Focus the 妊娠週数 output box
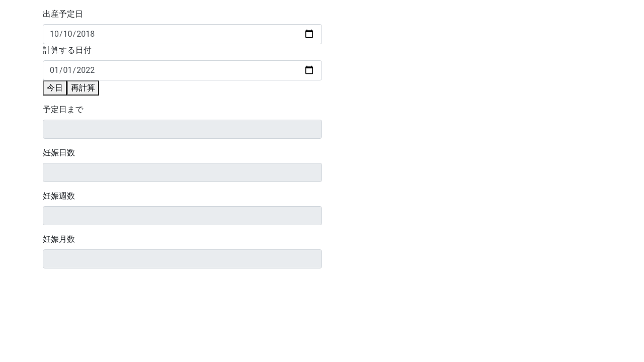Viewport: 644px width, 362px height. tap(182, 216)
